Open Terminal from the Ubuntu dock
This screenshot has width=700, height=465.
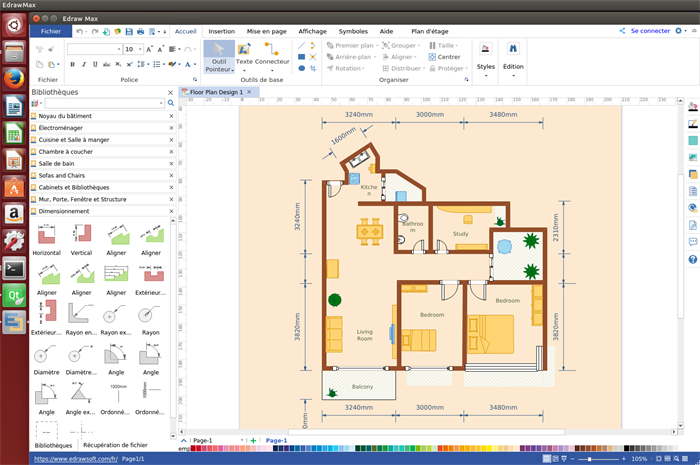point(14,269)
